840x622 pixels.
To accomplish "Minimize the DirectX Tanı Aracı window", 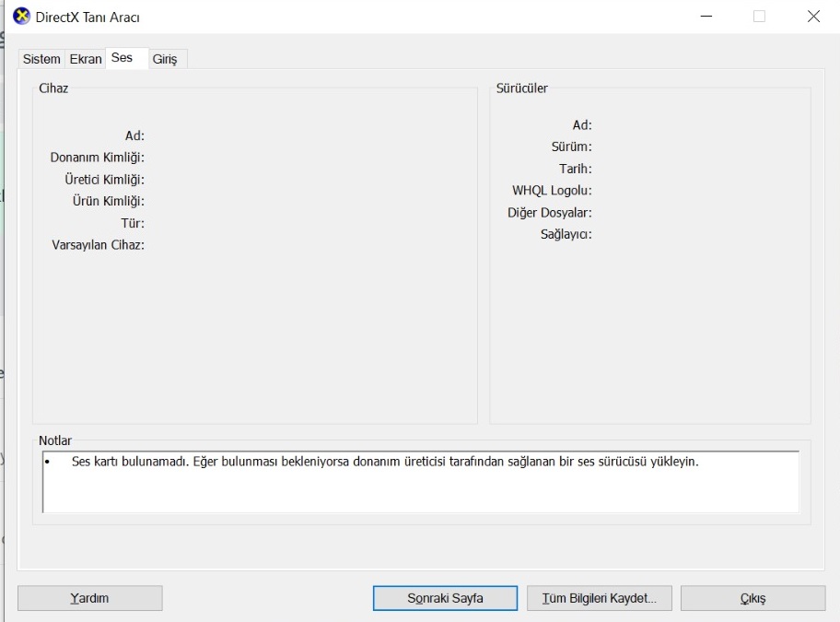I will click(x=706, y=17).
